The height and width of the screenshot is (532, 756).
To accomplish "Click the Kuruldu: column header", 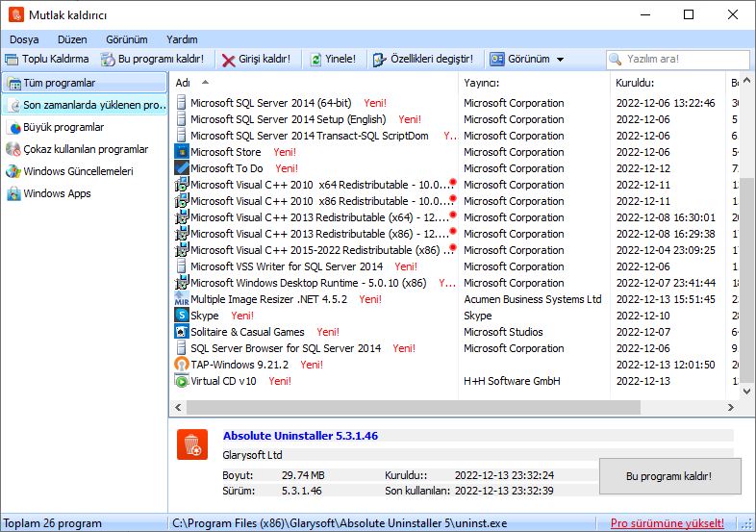I will tap(668, 83).
